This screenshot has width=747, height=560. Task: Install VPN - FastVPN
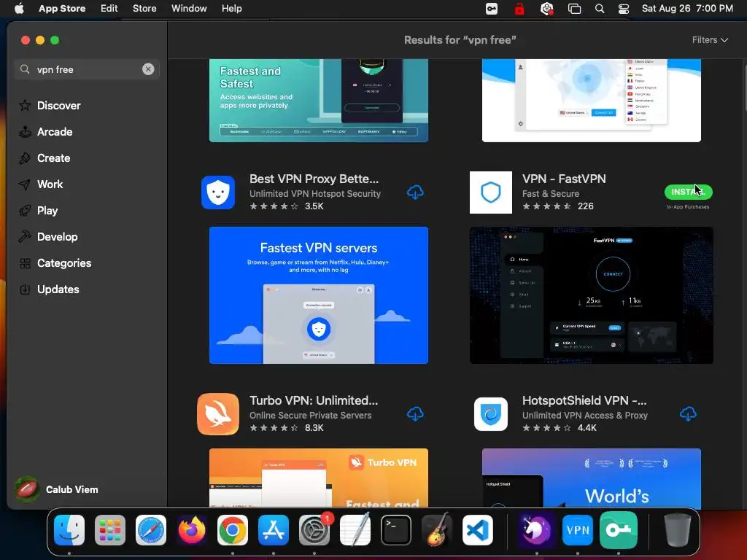(688, 192)
